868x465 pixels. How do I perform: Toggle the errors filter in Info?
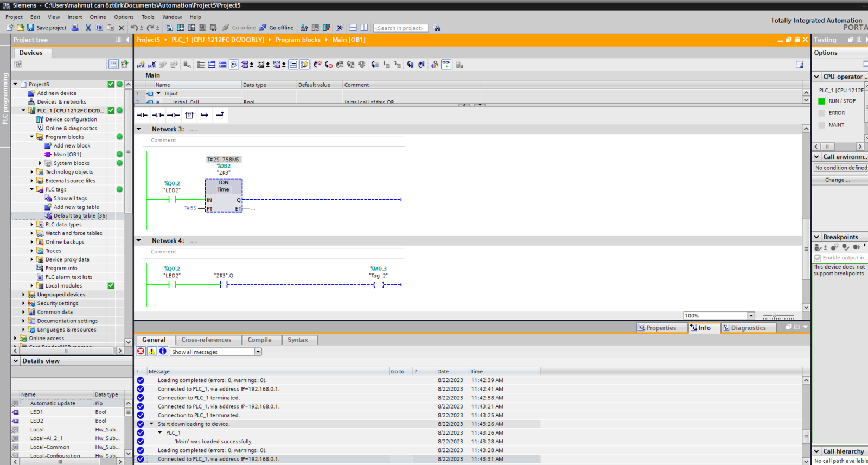click(141, 352)
